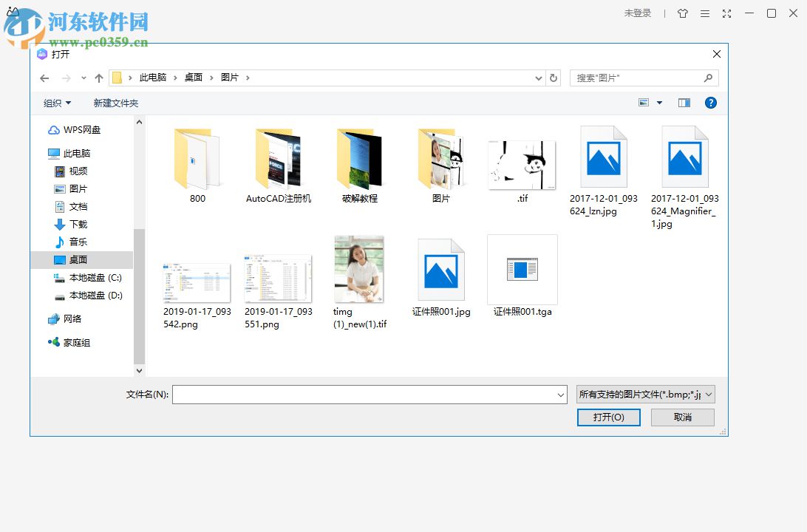Enter fullscreen via the expand arrows icon
Image resolution: width=807 pixels, height=532 pixels.
pyautogui.click(x=726, y=13)
